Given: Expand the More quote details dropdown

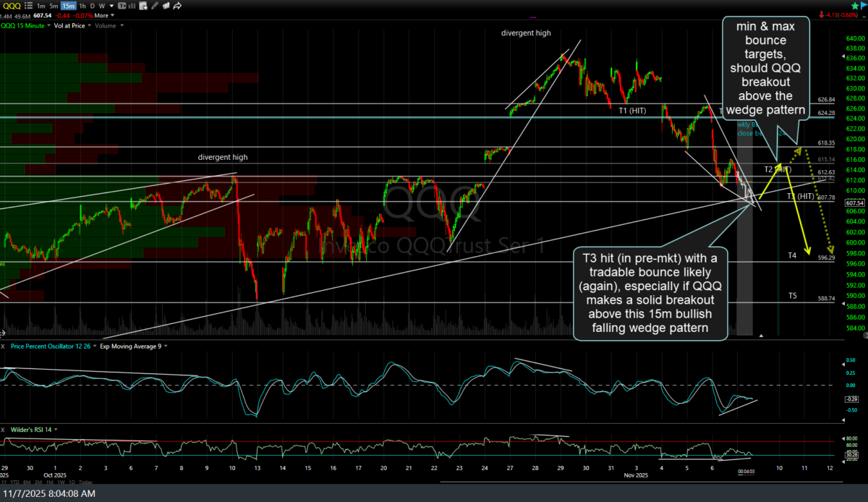Looking at the screenshot, I should tap(112, 16).
